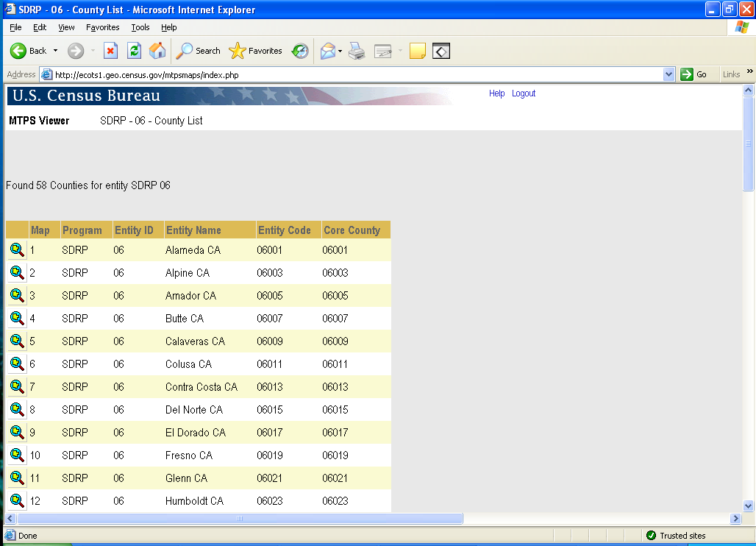Open the Edit button dropdown arrow
This screenshot has height=546, width=756.
[x=400, y=51]
